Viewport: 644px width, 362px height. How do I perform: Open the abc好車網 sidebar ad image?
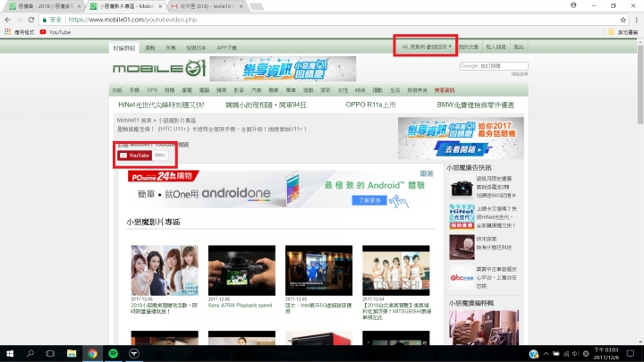pyautogui.click(x=462, y=277)
